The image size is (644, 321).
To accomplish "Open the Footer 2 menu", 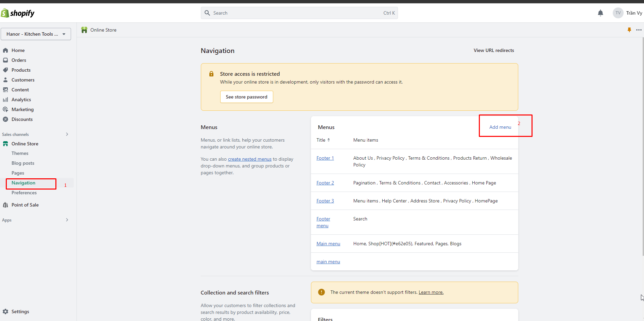I will coord(325,183).
